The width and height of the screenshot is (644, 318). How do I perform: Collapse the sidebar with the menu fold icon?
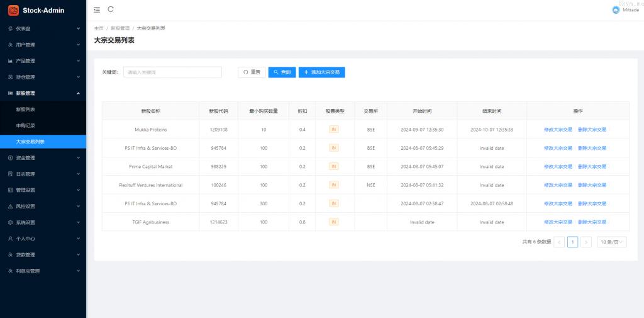click(x=96, y=9)
